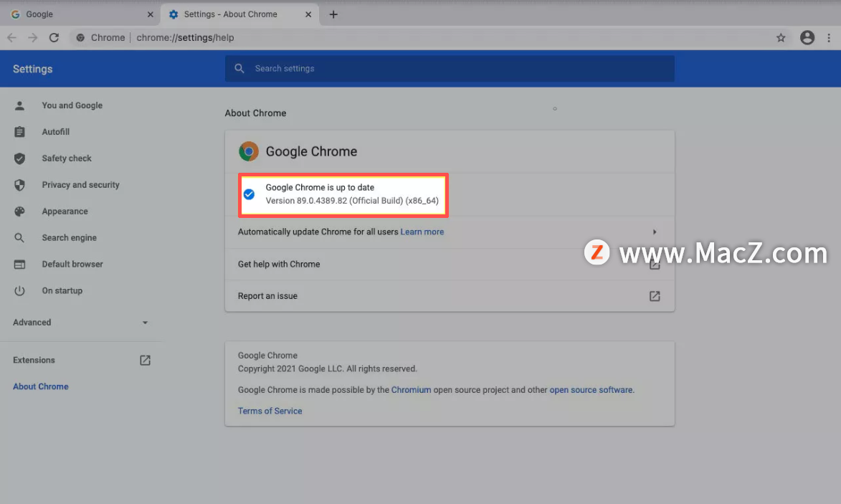Click the About Chrome page heading
The width and height of the screenshot is (841, 504).
pyautogui.click(x=255, y=113)
